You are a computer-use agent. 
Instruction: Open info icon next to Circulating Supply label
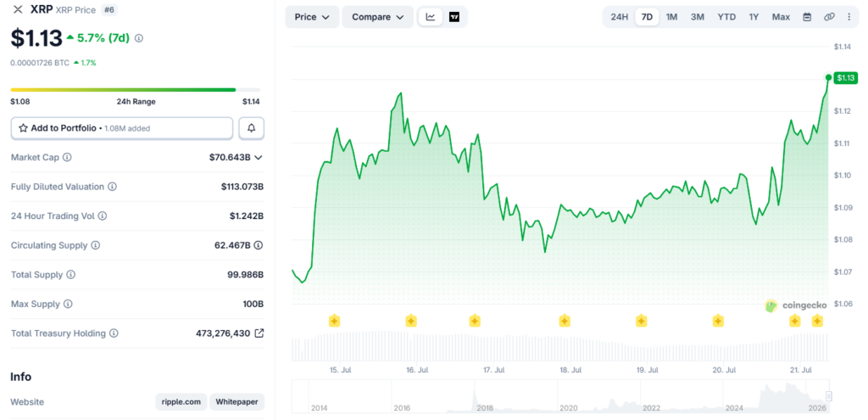95,245
